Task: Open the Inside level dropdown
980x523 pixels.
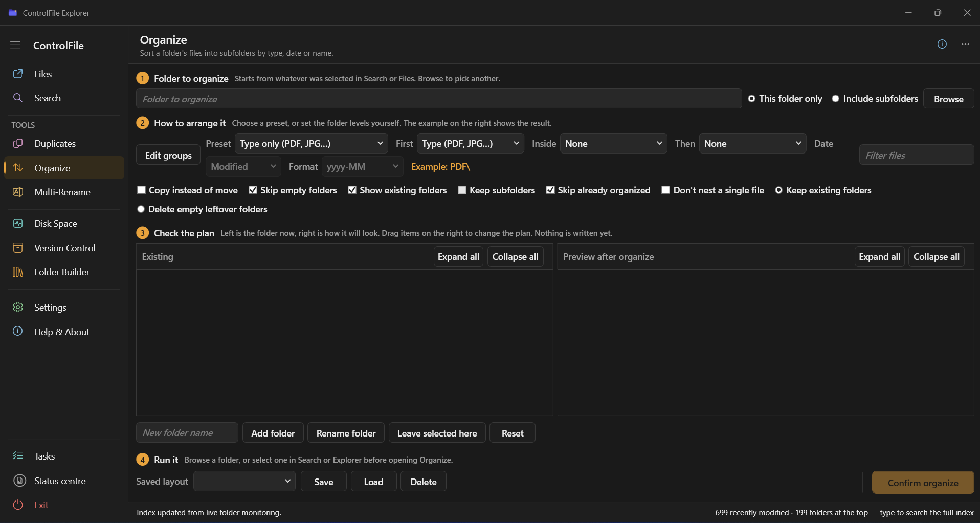Action: (x=614, y=144)
